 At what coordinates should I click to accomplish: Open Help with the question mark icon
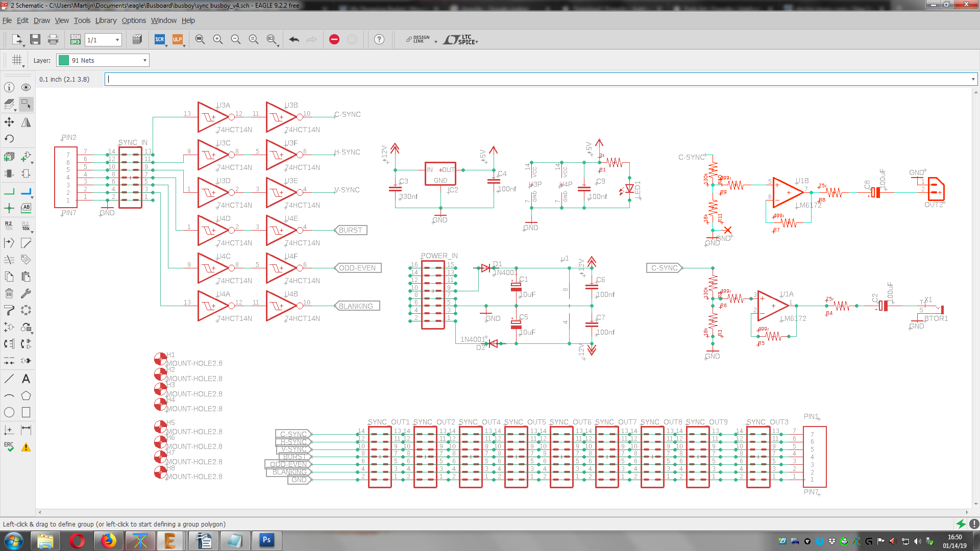point(379,39)
